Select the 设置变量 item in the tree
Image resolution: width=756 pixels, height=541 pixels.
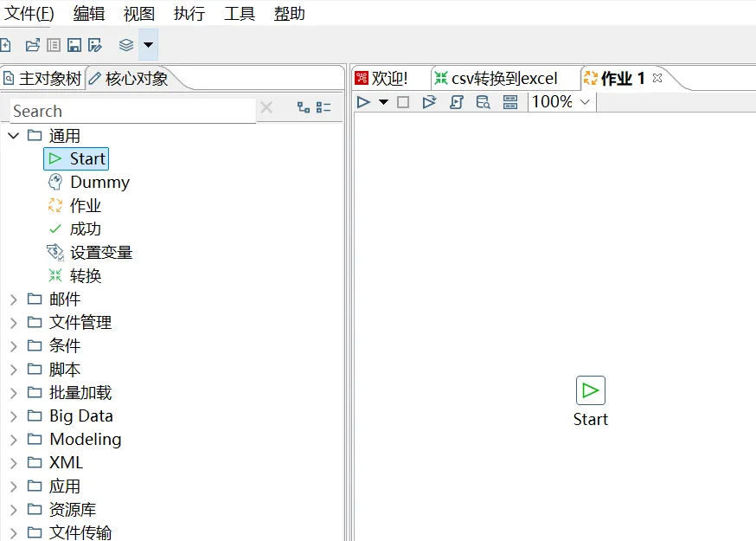(100, 253)
